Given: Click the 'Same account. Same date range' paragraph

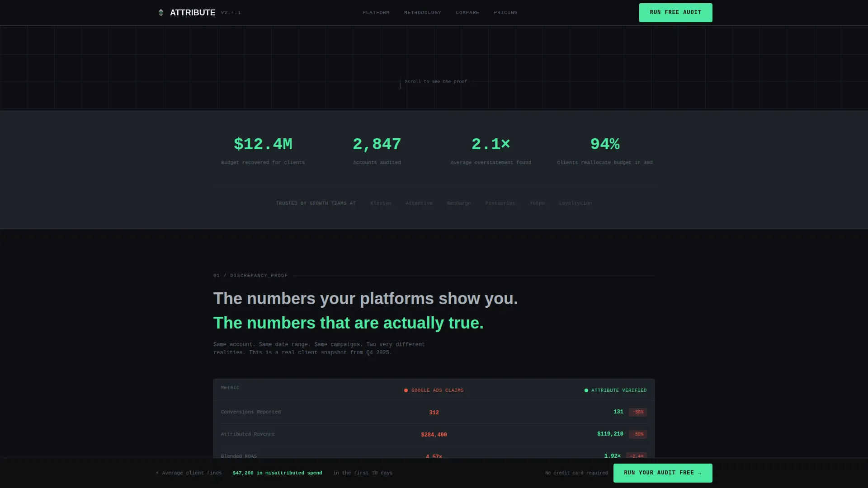Looking at the screenshot, I should pyautogui.click(x=319, y=348).
